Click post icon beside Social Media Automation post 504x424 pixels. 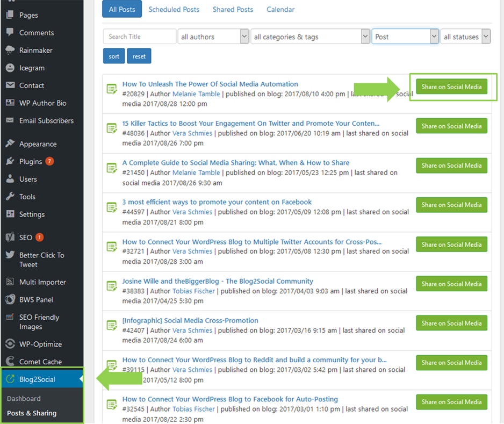pyautogui.click(x=112, y=89)
